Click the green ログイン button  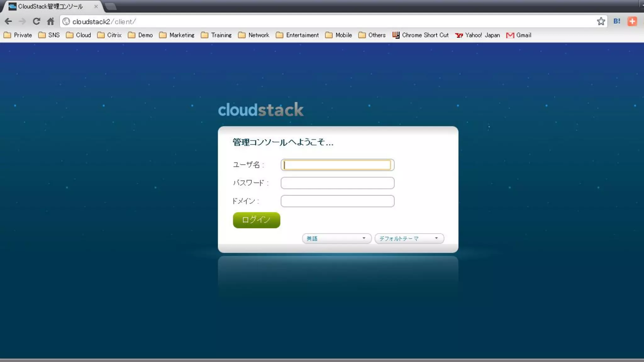(256, 220)
